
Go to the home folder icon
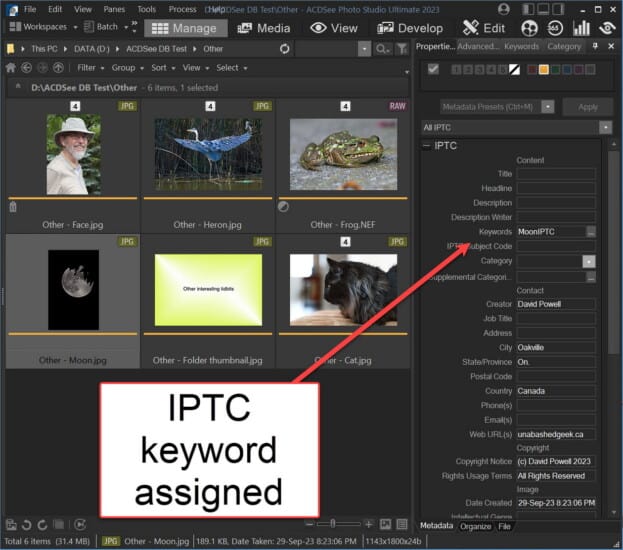[11, 68]
